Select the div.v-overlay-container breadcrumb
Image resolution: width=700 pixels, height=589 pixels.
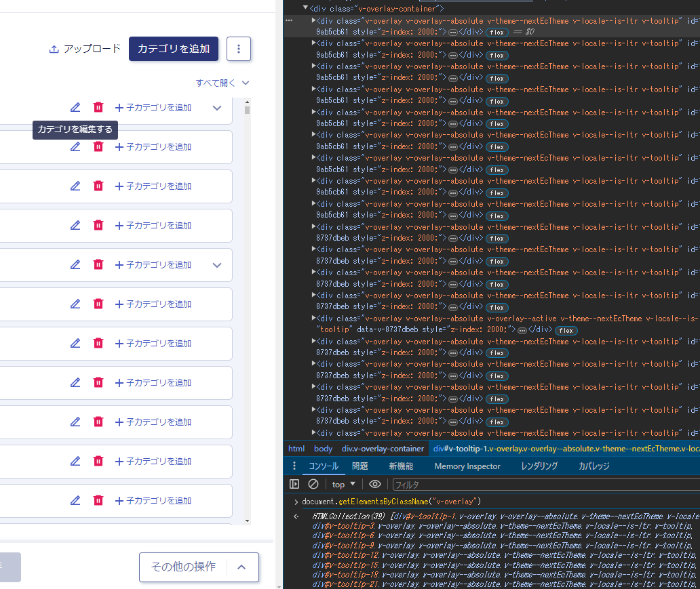click(383, 449)
